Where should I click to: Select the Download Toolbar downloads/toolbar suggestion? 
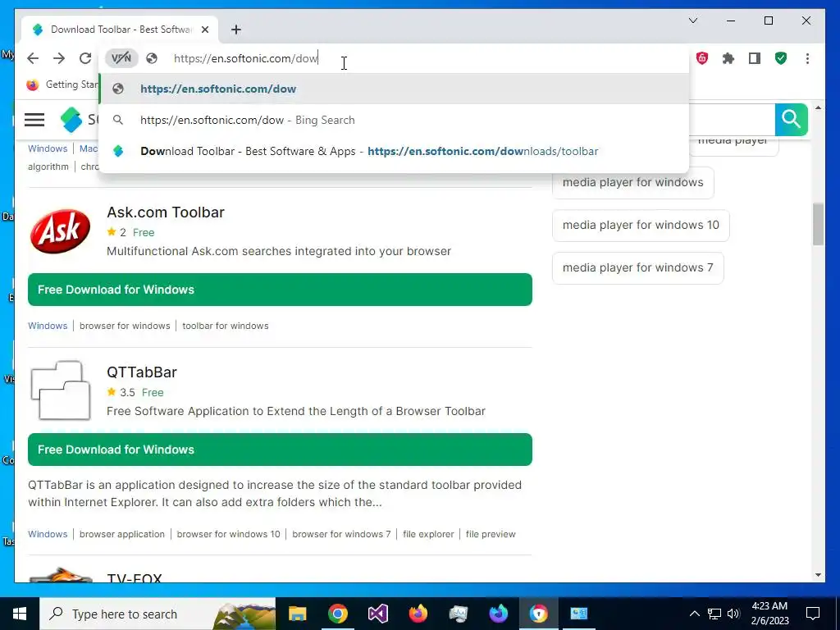[394, 151]
